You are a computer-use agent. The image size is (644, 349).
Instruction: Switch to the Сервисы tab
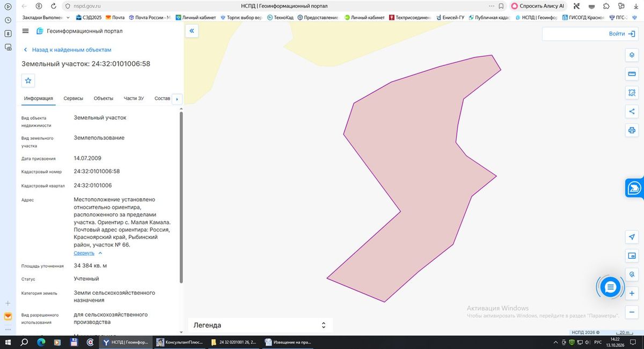(x=74, y=98)
